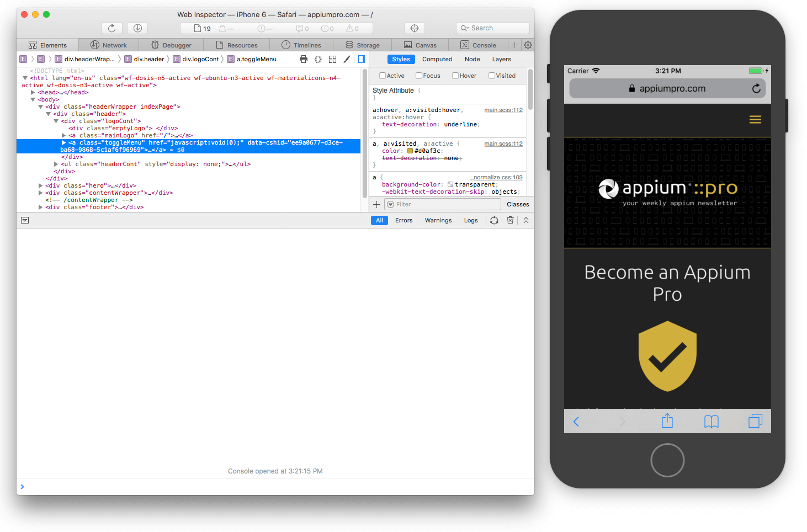Click the transparent background-color swatch
807x532 pixels.
coord(450,184)
